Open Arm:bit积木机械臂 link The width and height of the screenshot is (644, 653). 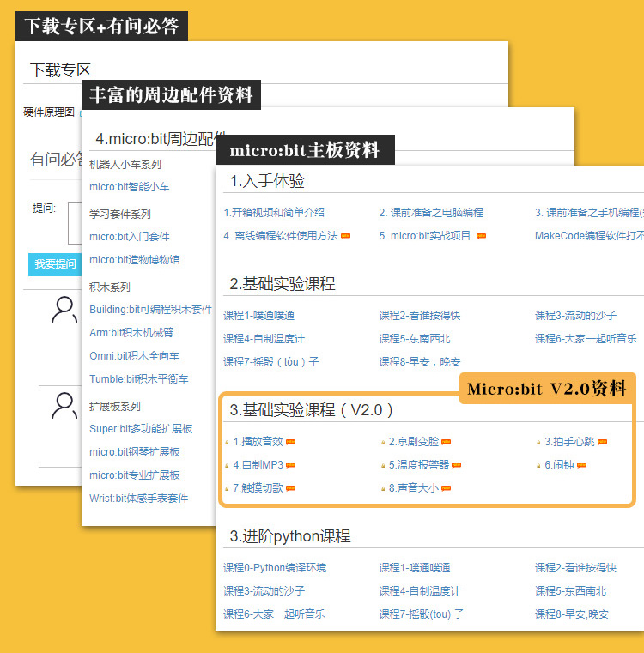point(131,332)
